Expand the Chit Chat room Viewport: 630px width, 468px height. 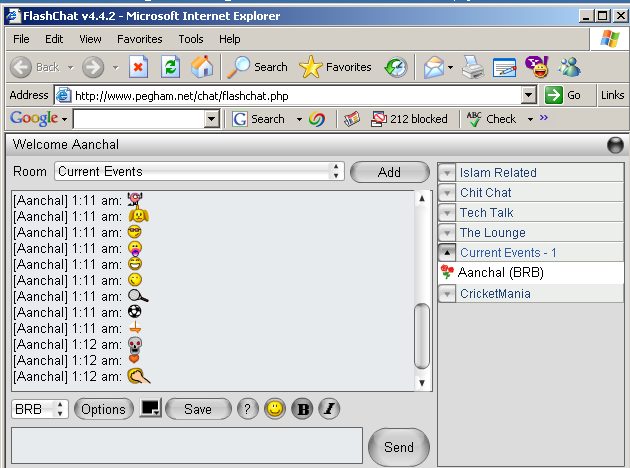[447, 193]
